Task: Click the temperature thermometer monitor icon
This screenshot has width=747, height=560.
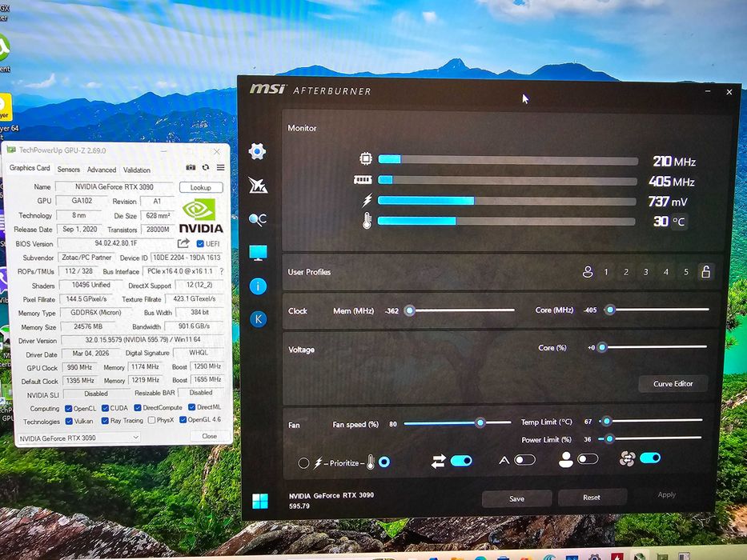Action: tap(367, 221)
